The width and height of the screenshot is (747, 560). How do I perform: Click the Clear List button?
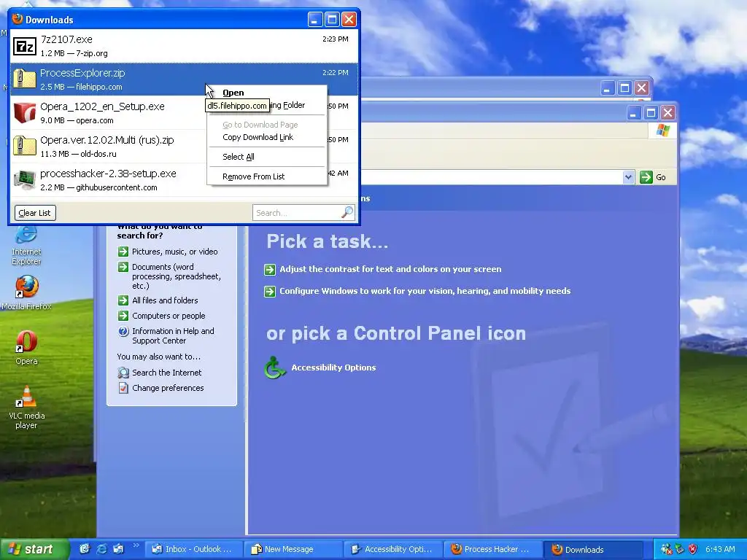coord(35,213)
